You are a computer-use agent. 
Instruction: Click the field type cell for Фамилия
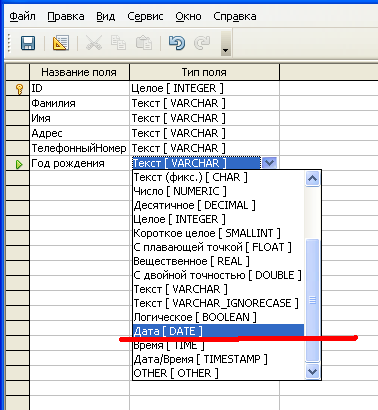pyautogui.click(x=204, y=103)
